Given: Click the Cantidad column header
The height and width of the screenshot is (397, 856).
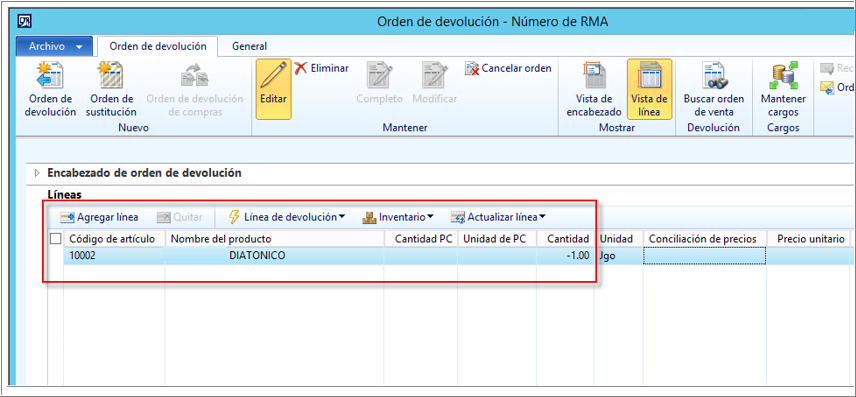Looking at the screenshot, I should click(566, 239).
